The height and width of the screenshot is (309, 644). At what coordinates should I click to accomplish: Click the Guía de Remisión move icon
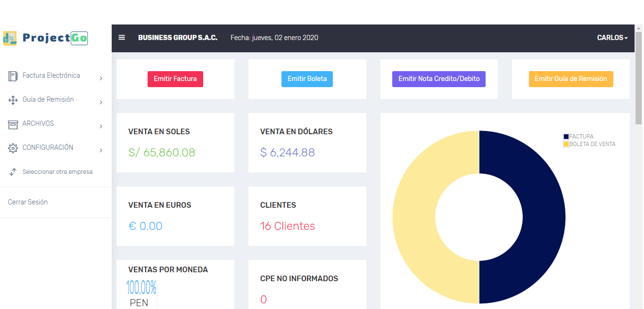click(13, 100)
